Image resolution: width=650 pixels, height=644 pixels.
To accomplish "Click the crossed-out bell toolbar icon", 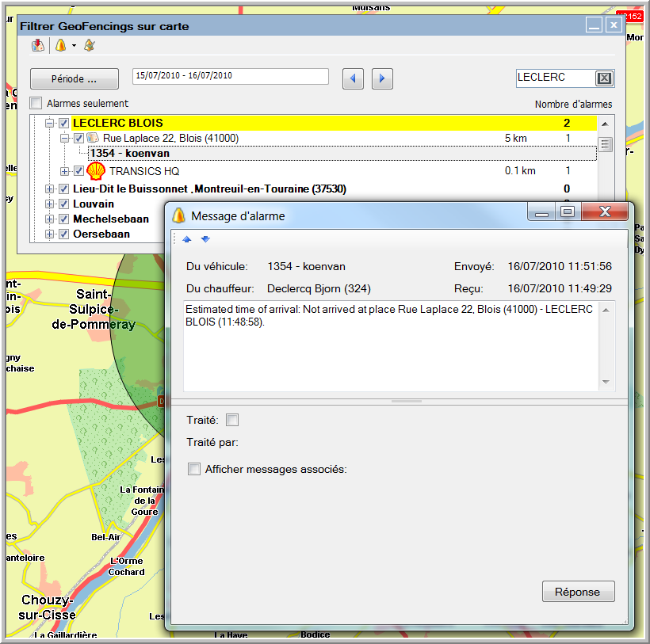I will 90,46.
